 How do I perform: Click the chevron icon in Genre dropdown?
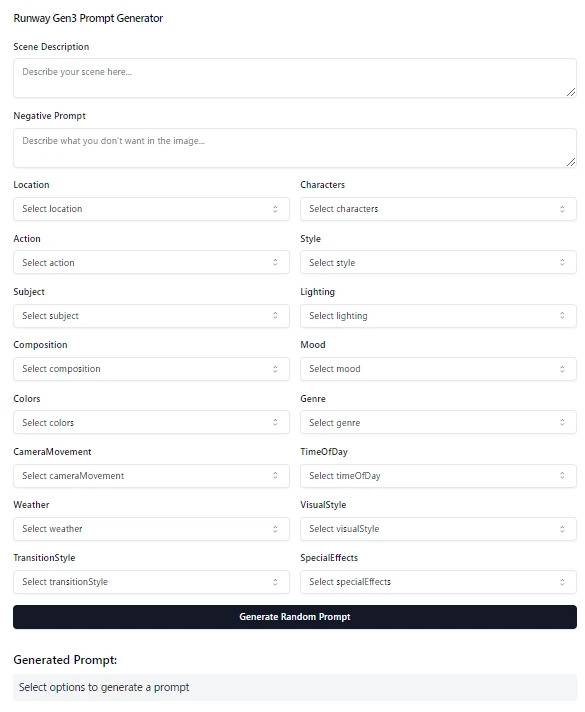pyautogui.click(x=562, y=422)
